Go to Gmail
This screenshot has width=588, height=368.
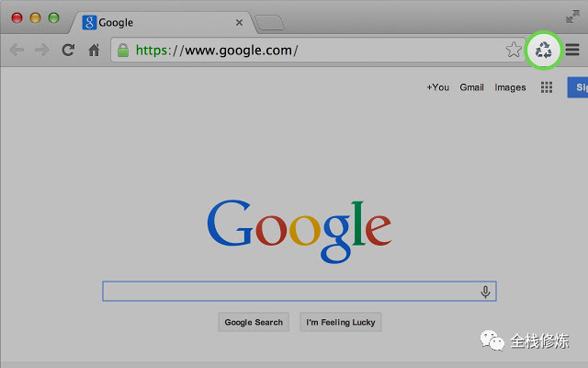471,87
